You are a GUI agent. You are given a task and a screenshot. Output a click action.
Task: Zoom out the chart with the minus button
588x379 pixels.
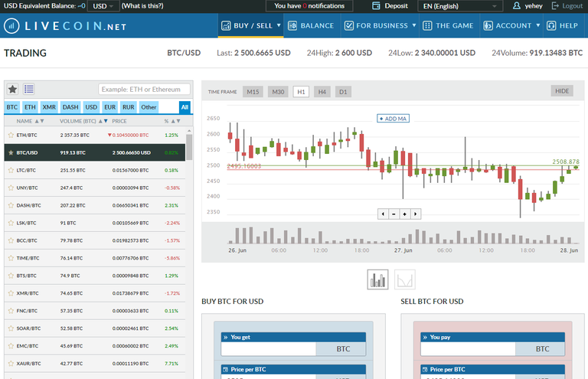click(x=394, y=214)
